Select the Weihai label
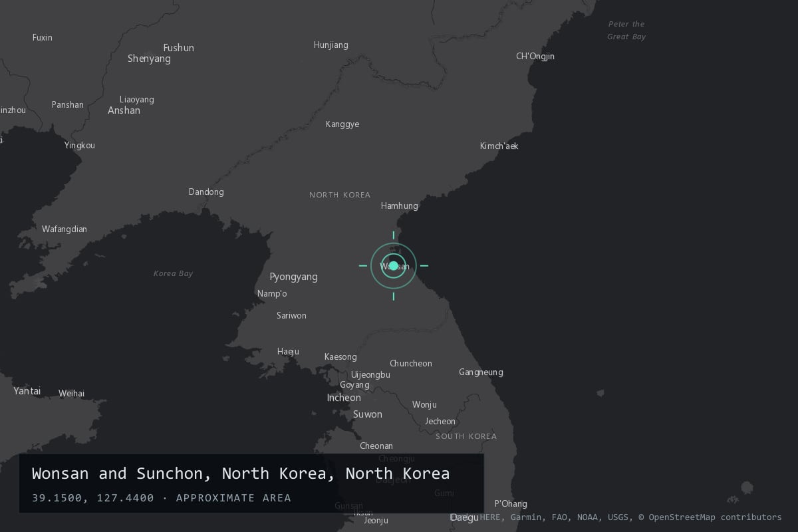The image size is (798, 532). (x=72, y=394)
